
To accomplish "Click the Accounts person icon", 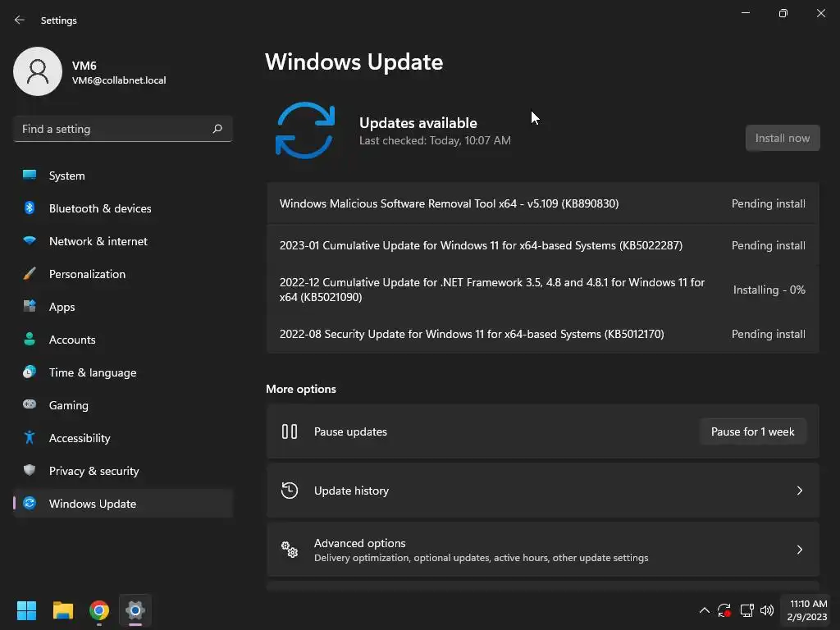I will (x=30, y=339).
